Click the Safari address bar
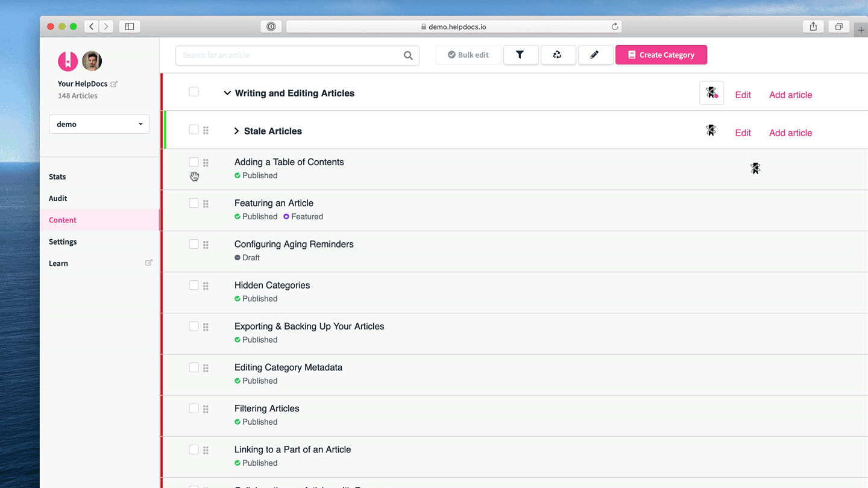Viewport: 868px width, 488px height. (454, 27)
